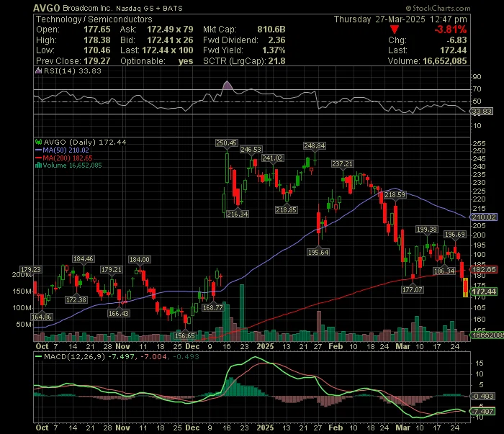This screenshot has height=434, width=504.
Task: Click the Open 177.65 value
Action: [96, 30]
